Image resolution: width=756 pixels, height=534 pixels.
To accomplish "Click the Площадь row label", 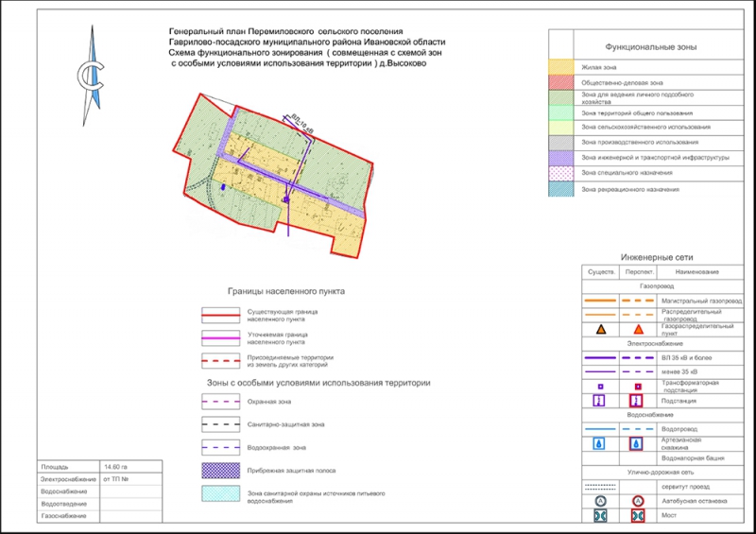I will (x=55, y=467).
